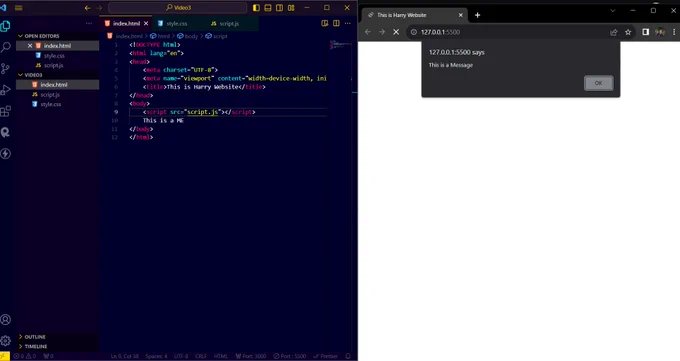Open preview to the side icon

point(324,23)
